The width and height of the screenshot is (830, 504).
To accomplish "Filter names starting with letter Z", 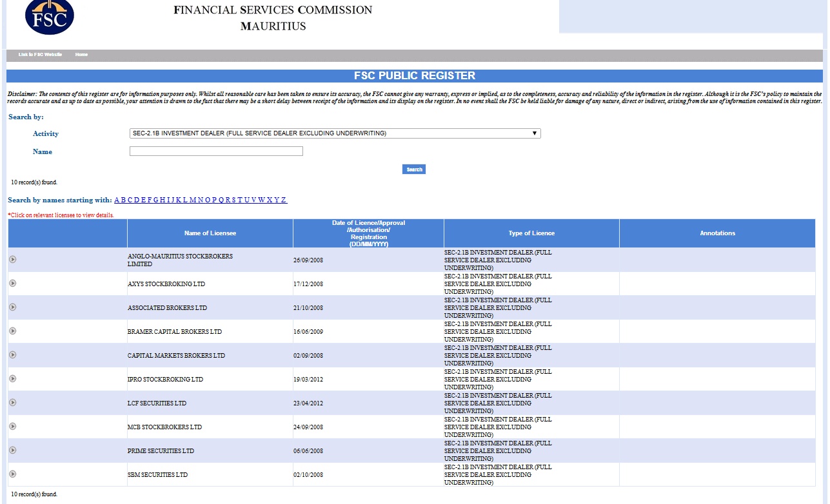I will pyautogui.click(x=284, y=200).
